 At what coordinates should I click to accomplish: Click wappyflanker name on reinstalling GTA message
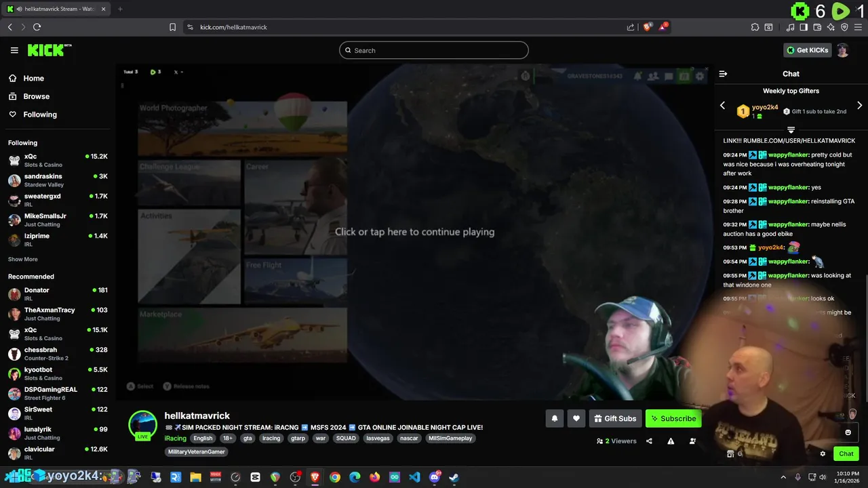click(x=788, y=201)
